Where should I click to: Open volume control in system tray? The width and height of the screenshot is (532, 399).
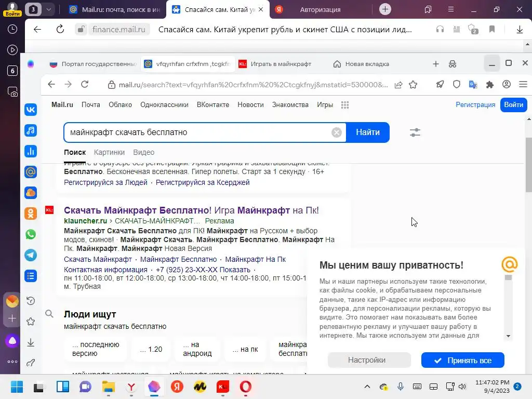462,387
